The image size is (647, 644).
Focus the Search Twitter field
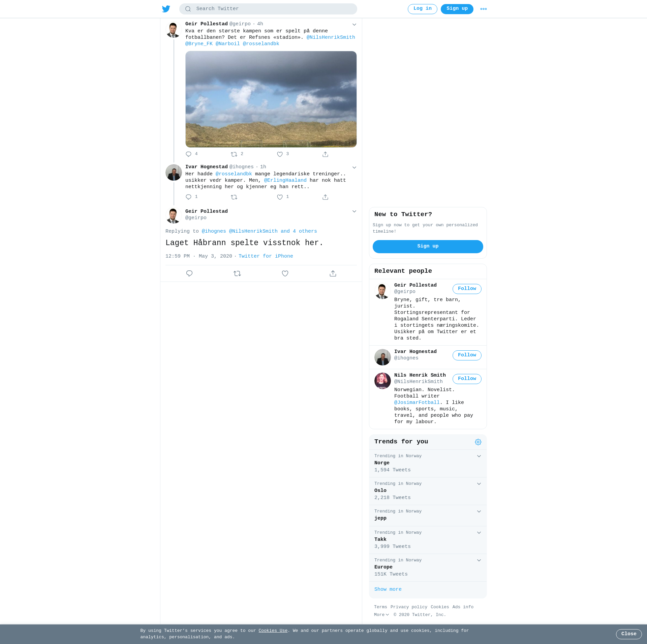point(268,9)
